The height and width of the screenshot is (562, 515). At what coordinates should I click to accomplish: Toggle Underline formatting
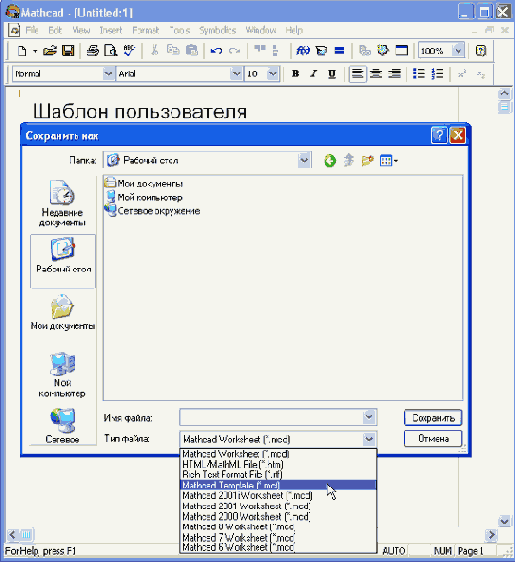[332, 74]
